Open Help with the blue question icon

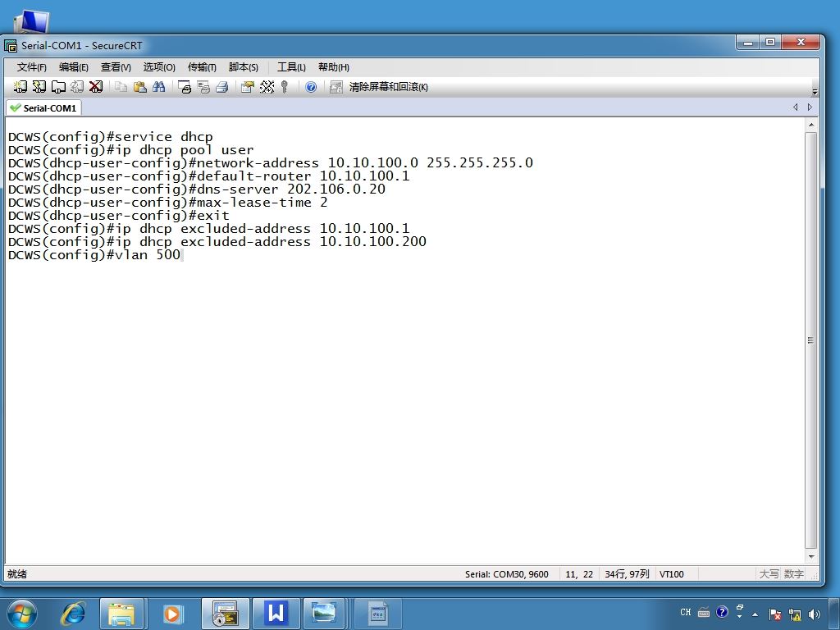coord(311,87)
